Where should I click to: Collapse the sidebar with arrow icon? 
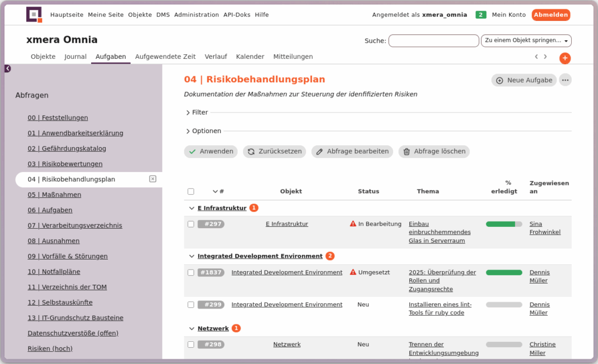point(8,69)
